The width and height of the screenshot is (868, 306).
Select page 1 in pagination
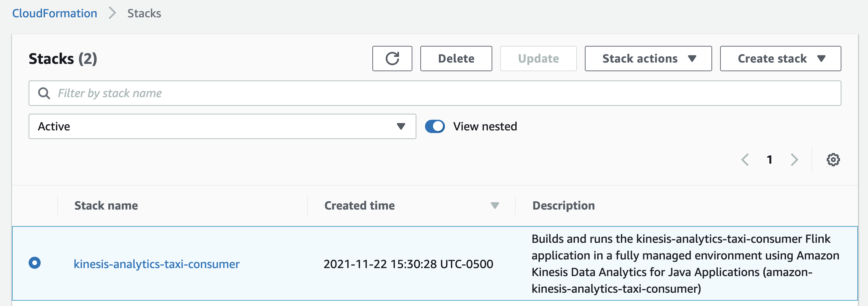point(770,160)
